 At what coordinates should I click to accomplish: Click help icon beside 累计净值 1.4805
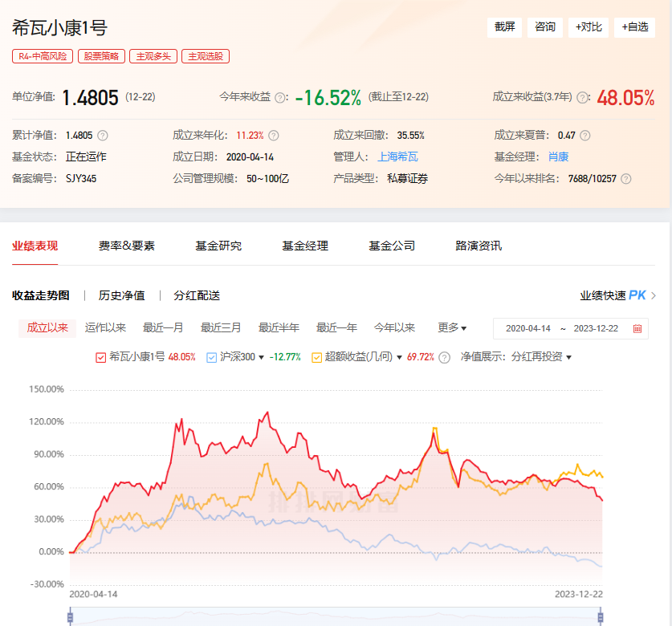click(103, 136)
